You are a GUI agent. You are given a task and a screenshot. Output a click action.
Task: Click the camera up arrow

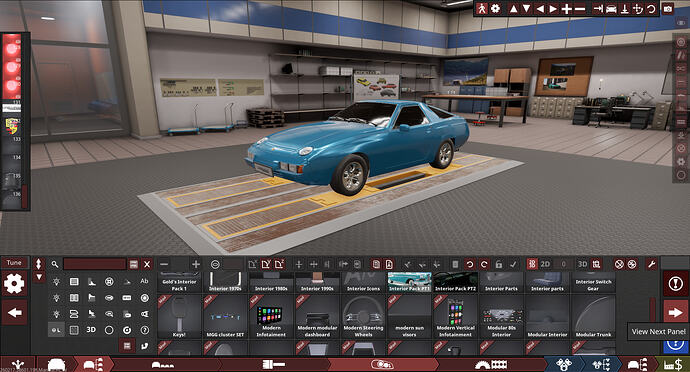click(513, 8)
